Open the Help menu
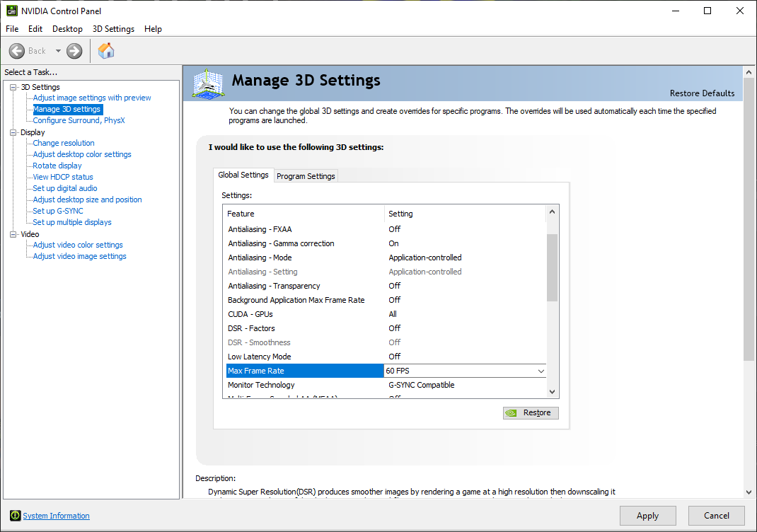 pyautogui.click(x=153, y=29)
